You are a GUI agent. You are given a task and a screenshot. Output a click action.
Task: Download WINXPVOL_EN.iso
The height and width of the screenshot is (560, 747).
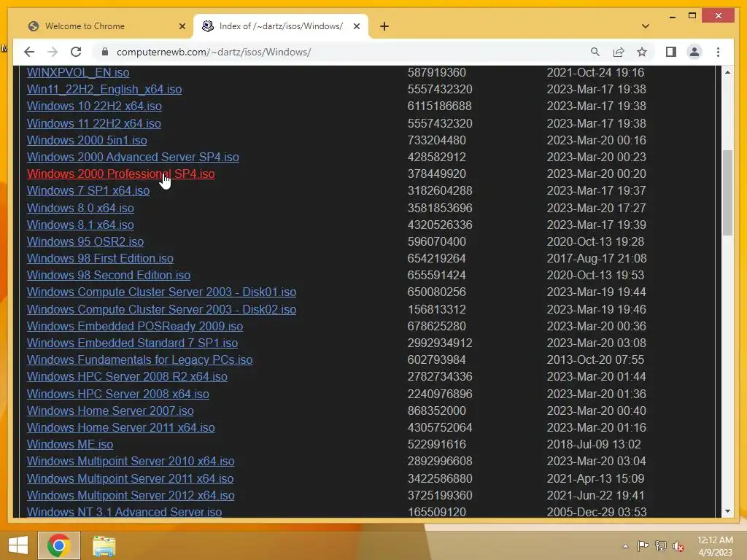78,72
